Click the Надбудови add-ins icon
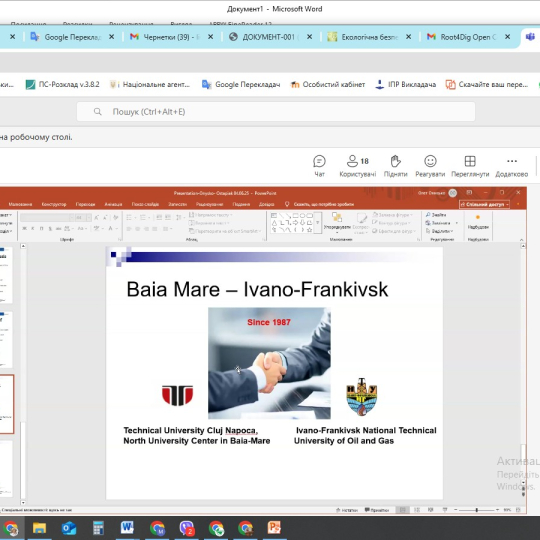The image size is (540, 540). tap(478, 217)
